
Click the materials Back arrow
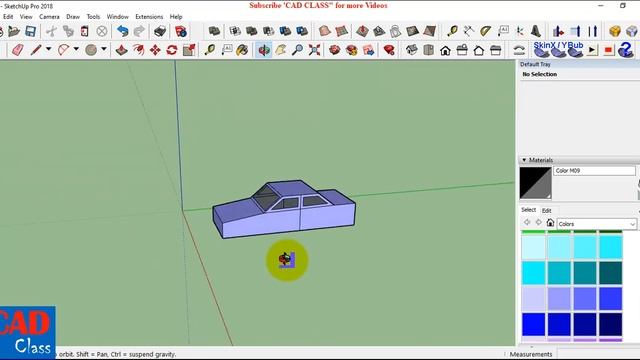point(527,222)
